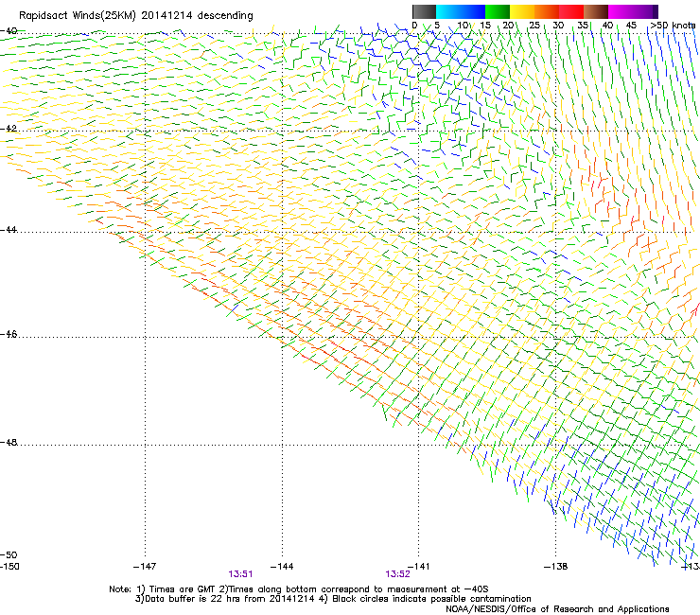Click the -50 latitude axis label

click(9, 555)
